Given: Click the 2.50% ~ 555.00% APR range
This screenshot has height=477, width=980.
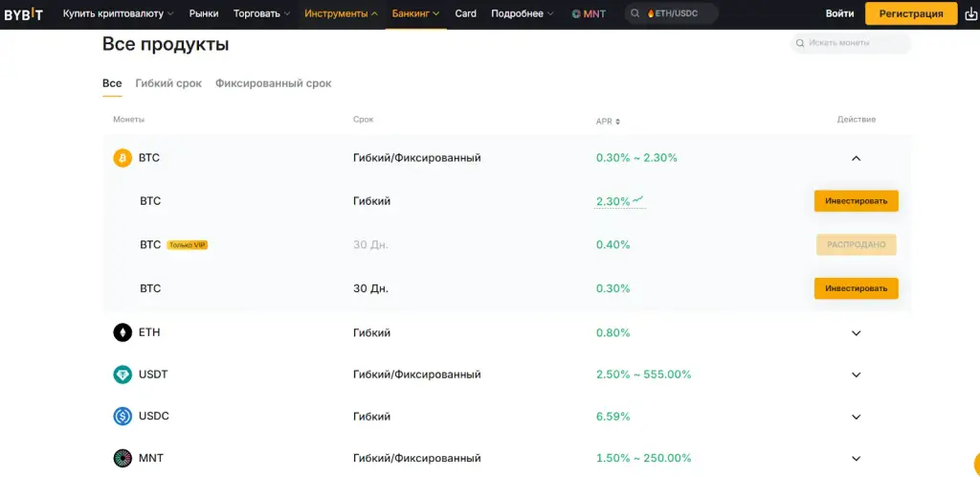Looking at the screenshot, I should pos(643,375).
